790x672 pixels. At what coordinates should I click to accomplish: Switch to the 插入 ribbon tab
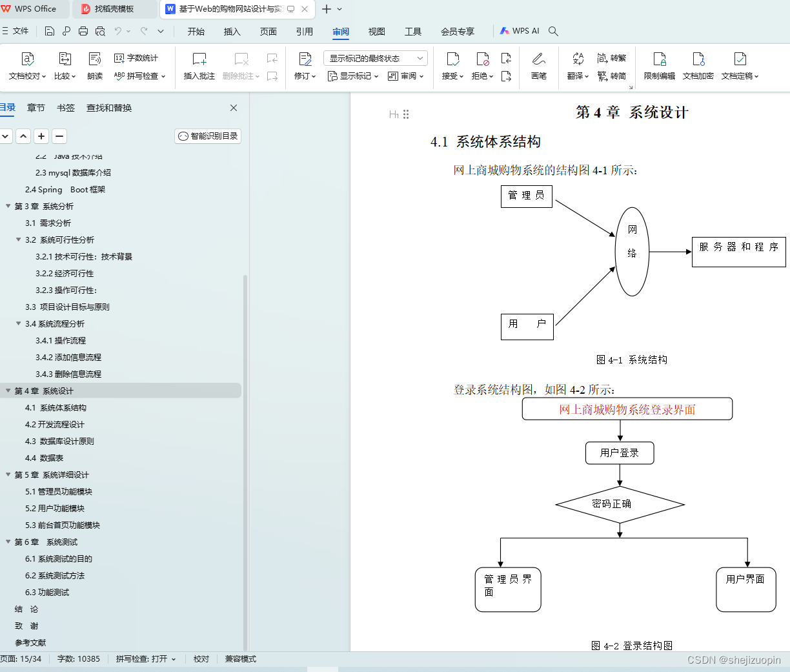click(x=232, y=31)
